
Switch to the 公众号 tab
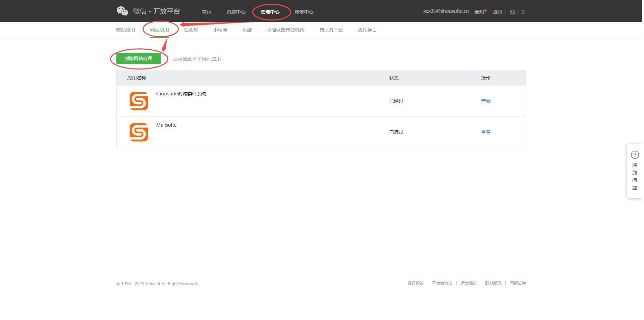(191, 30)
